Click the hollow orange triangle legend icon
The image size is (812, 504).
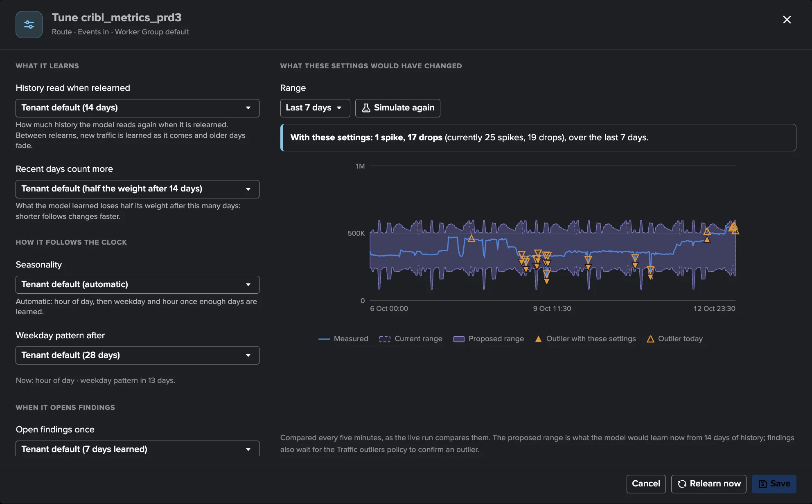click(x=650, y=339)
